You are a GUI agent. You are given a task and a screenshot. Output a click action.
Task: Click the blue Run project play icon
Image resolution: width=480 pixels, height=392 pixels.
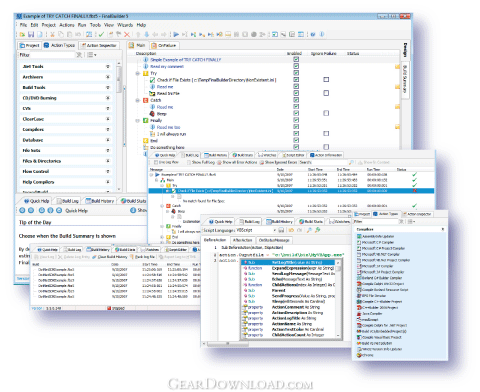(176, 34)
